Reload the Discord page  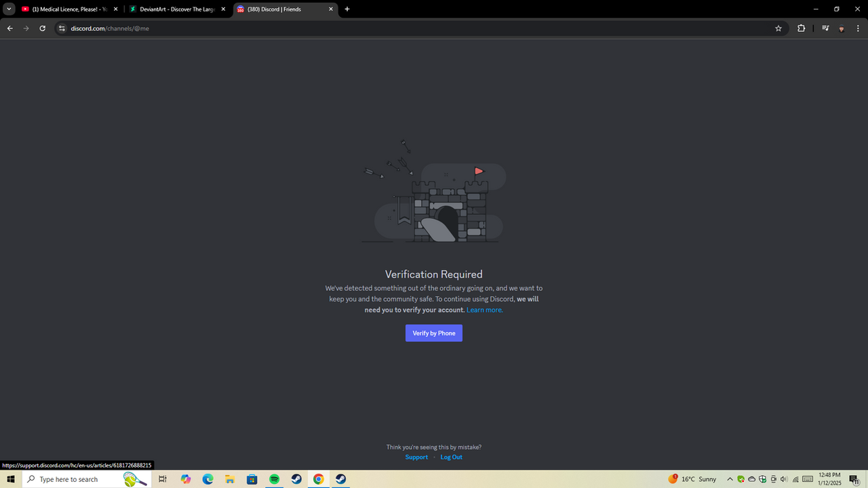click(x=42, y=28)
